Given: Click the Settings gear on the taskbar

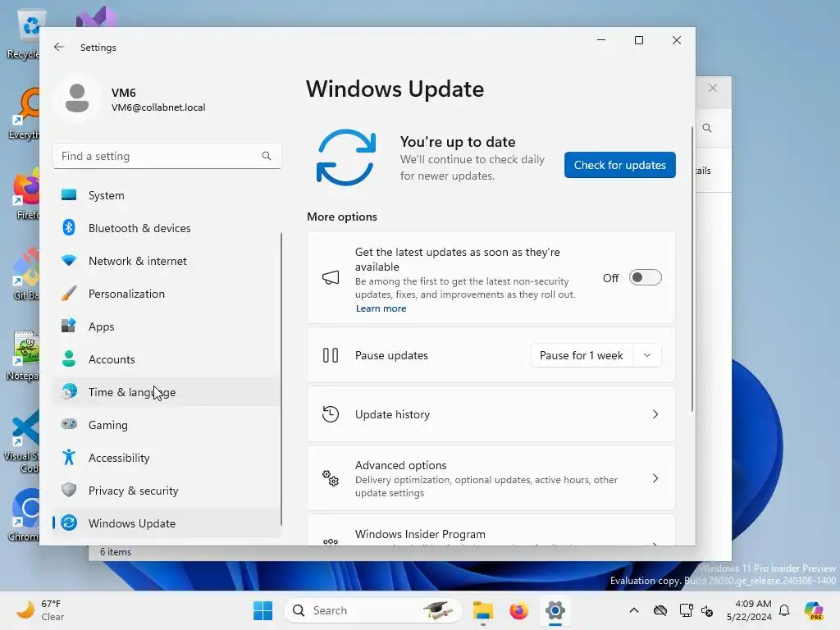Looking at the screenshot, I should coord(555,610).
